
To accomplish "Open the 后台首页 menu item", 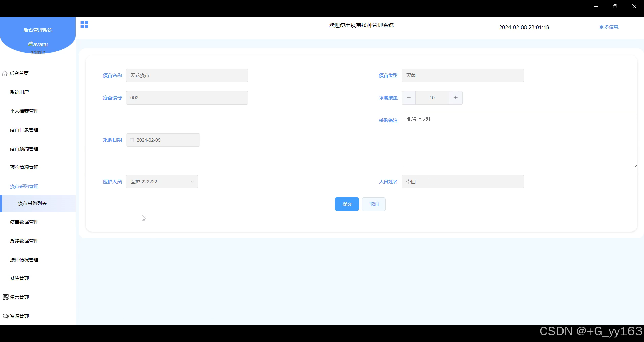I will point(38,73).
